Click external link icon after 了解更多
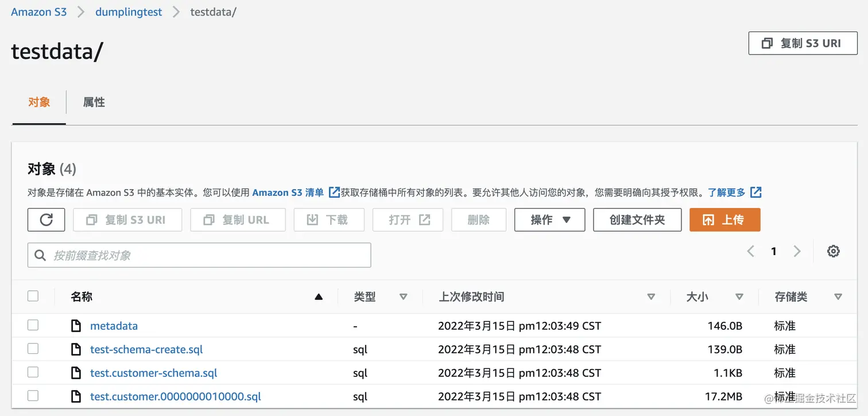Image resolution: width=868 pixels, height=416 pixels. 756,192
